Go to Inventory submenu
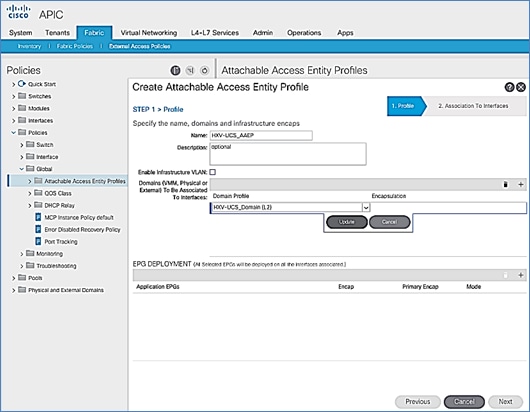The width and height of the screenshot is (530, 412). point(29,46)
